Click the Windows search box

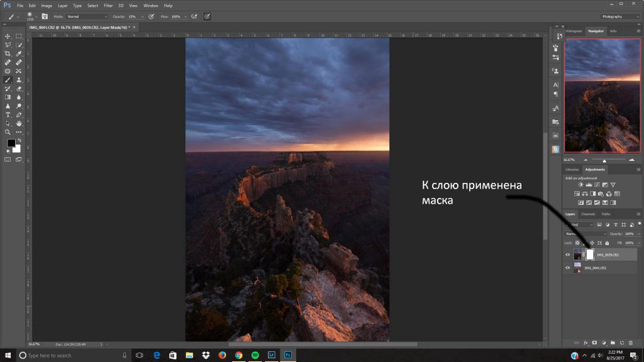pyautogui.click(x=73, y=356)
